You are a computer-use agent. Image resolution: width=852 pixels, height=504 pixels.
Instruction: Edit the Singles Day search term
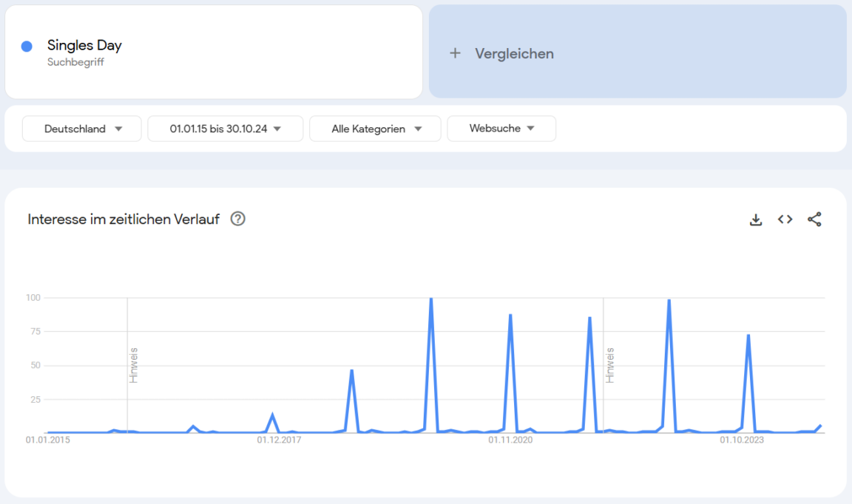[84, 45]
